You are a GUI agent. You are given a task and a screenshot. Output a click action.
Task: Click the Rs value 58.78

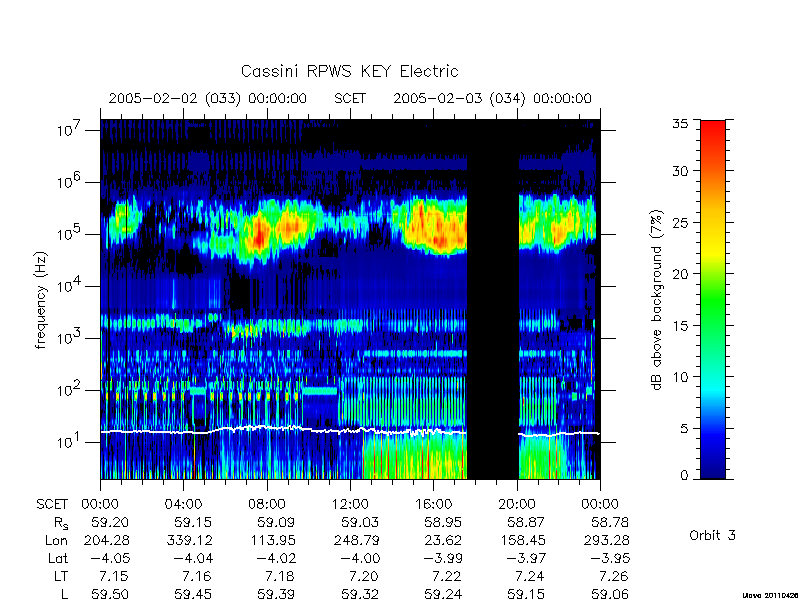(x=610, y=522)
